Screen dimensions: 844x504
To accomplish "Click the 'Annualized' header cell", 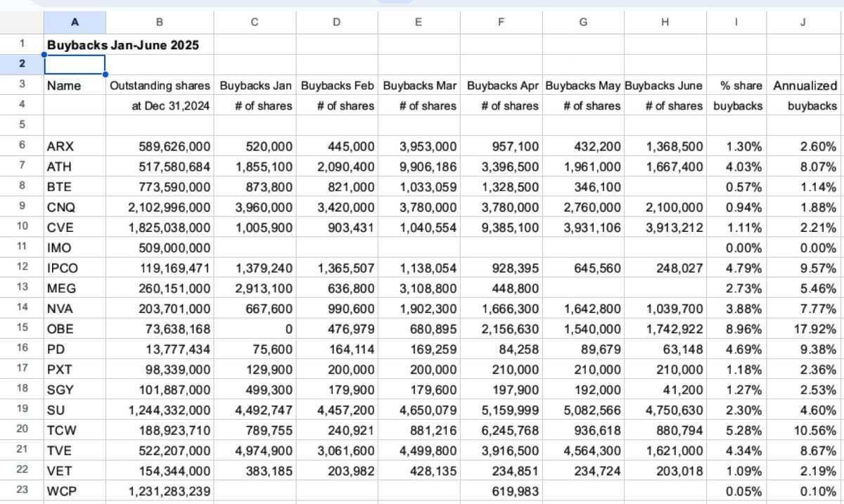I will pos(803,86).
